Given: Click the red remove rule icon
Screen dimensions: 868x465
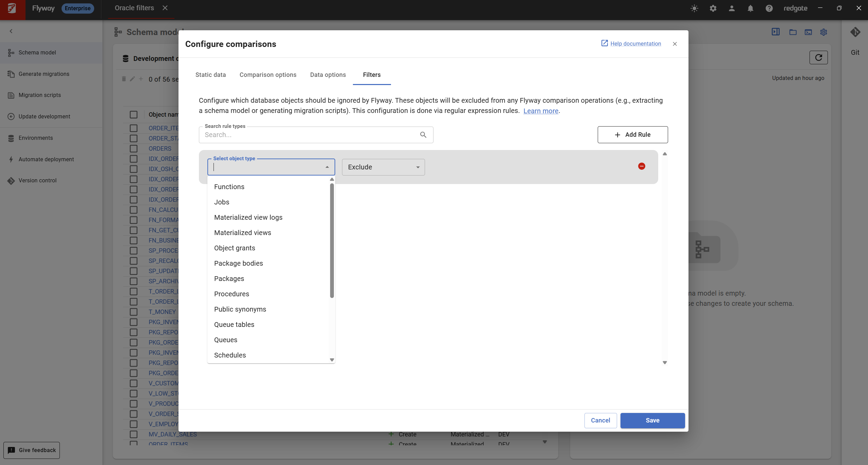Looking at the screenshot, I should (x=642, y=166).
